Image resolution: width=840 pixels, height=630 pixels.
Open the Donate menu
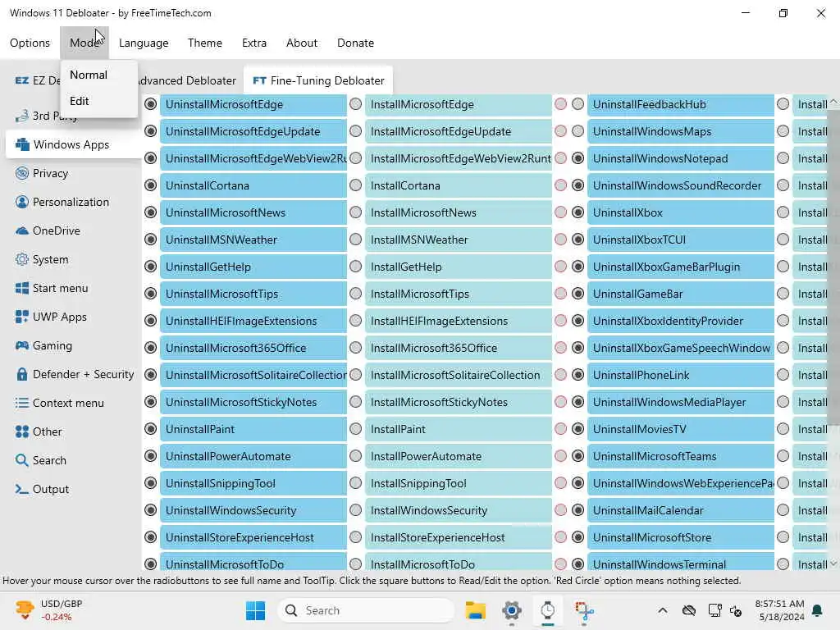(356, 43)
